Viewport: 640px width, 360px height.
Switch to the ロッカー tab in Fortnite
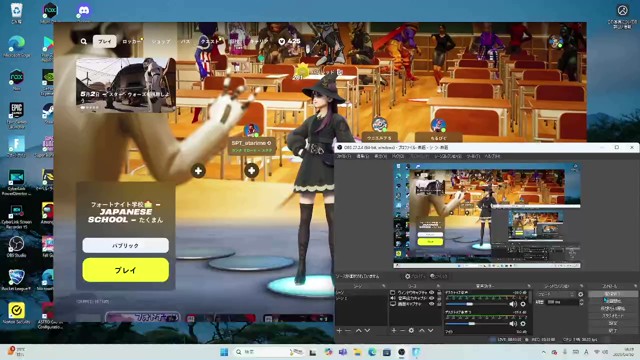pos(131,42)
